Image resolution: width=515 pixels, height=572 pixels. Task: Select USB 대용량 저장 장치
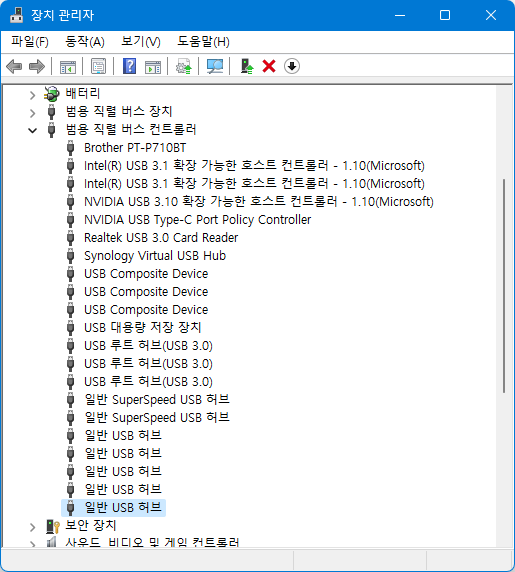tap(143, 328)
